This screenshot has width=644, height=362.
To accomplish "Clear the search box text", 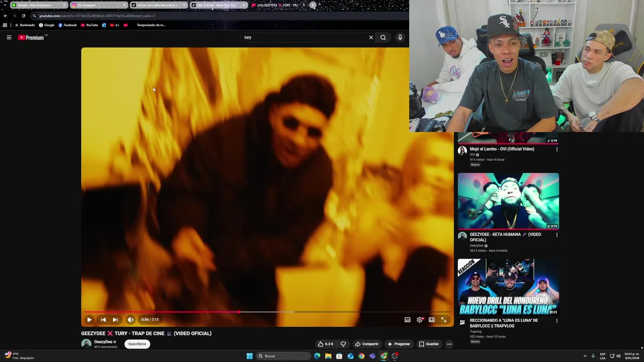I will click(371, 37).
